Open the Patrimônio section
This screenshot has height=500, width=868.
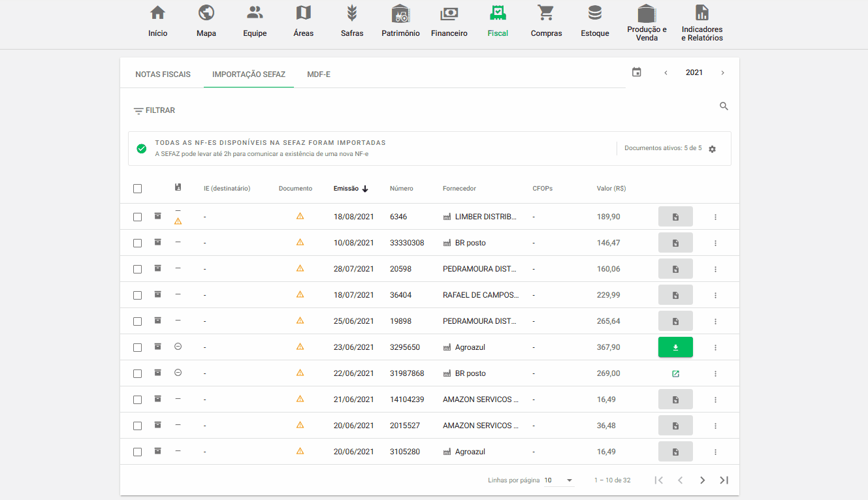(x=400, y=20)
